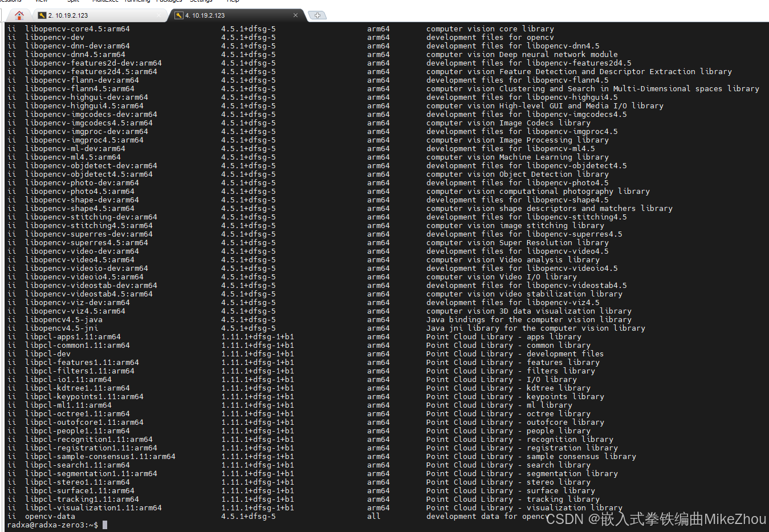Viewport: 769px width, 532px height.
Task: Close the '4. 10.19.2.123' session tab
Action: pyautogui.click(x=295, y=15)
